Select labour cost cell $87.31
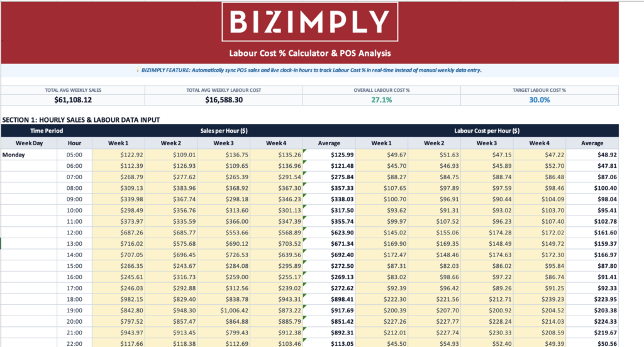This screenshot has height=347, width=644. click(382, 266)
